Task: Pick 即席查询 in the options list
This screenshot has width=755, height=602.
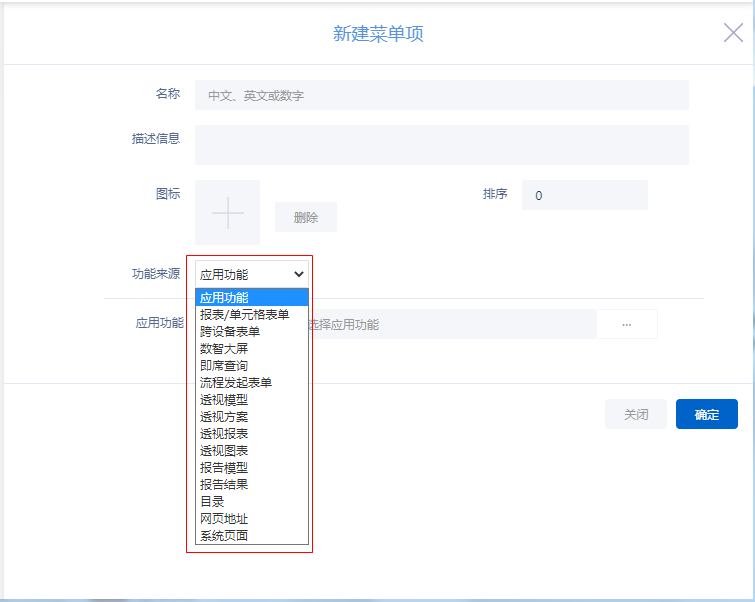Action: click(x=224, y=365)
